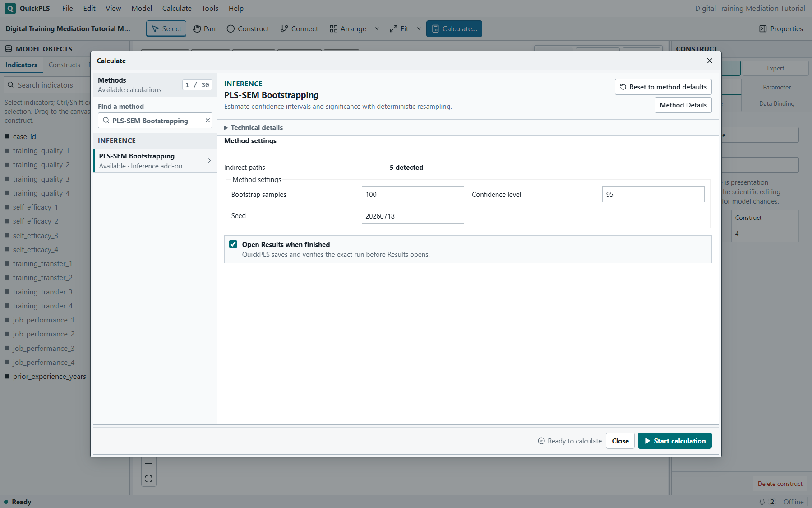Select the prior_experience_years indicator
Image resolution: width=812 pixels, height=508 pixels.
[49, 376]
